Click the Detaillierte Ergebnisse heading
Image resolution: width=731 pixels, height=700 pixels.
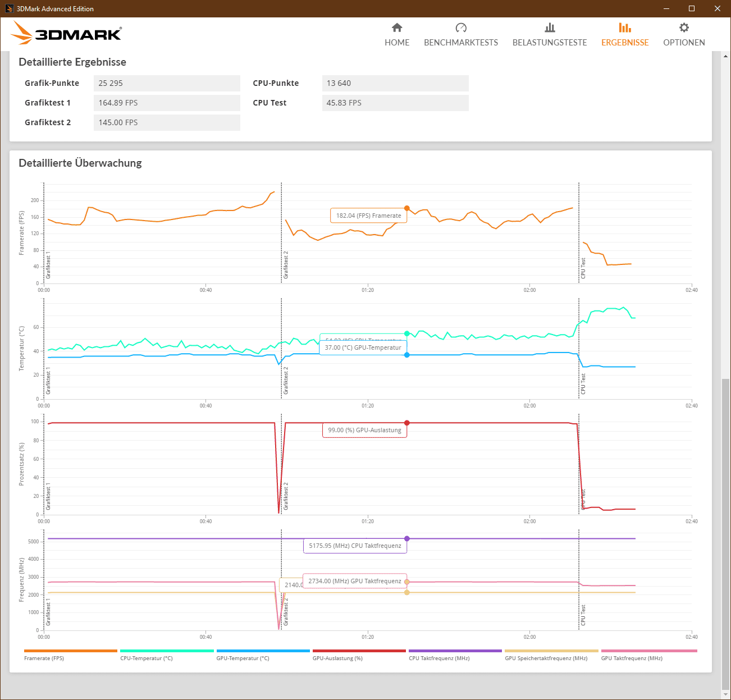tap(72, 62)
